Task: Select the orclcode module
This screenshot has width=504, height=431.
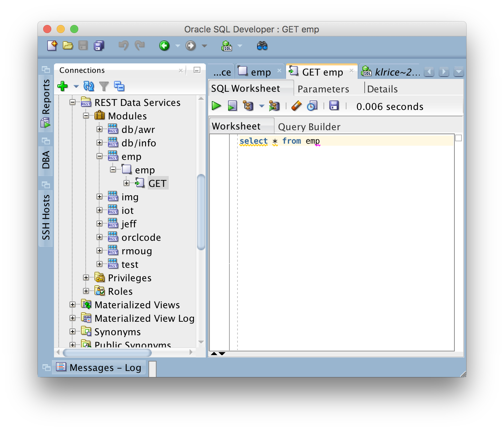Action: pos(141,237)
